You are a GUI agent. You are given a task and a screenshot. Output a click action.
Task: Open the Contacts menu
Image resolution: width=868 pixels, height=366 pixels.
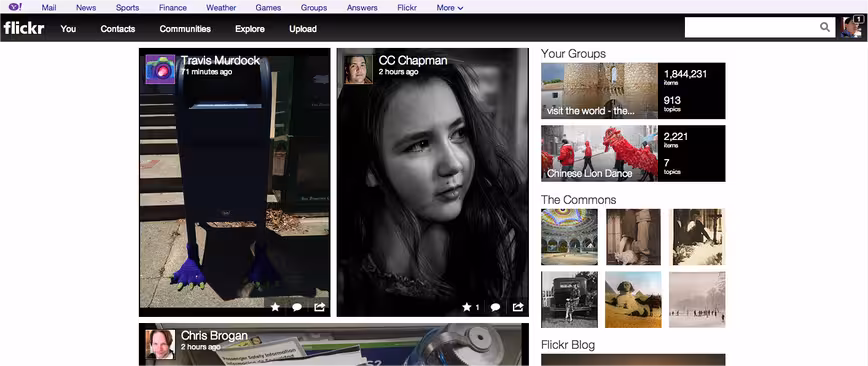pyautogui.click(x=118, y=29)
